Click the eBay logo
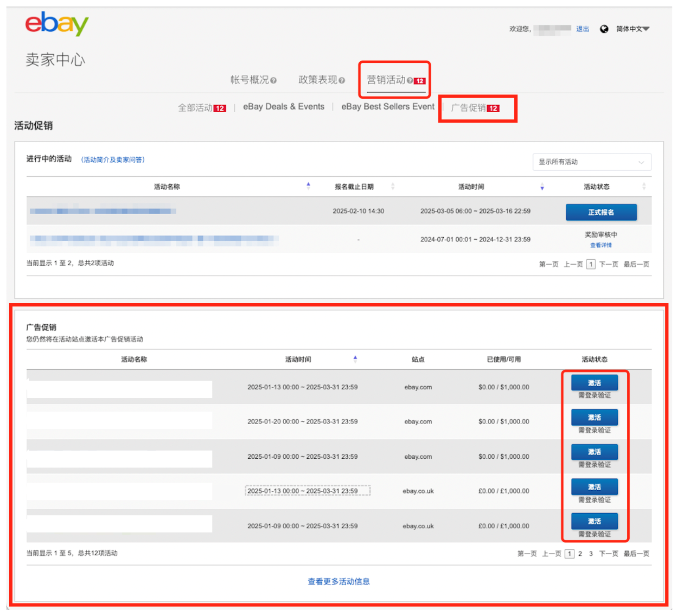Screen dimensions: 677x616 coord(56,24)
